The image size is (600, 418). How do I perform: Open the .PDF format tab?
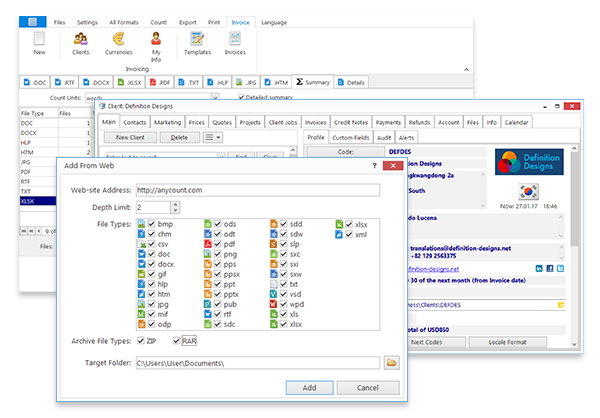(x=160, y=82)
